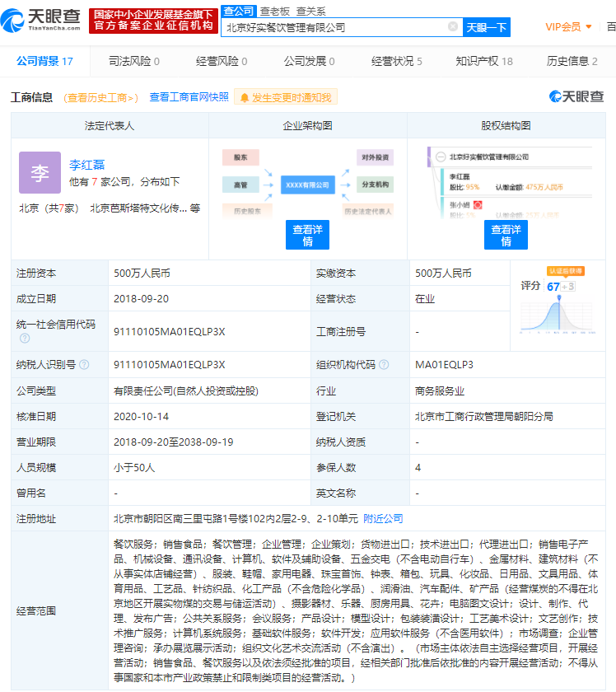Image resolution: width=616 pixels, height=692 pixels.
Task: Collapse the 北京好实餐饮管理有限公司 equity tree node
Action: (441, 157)
